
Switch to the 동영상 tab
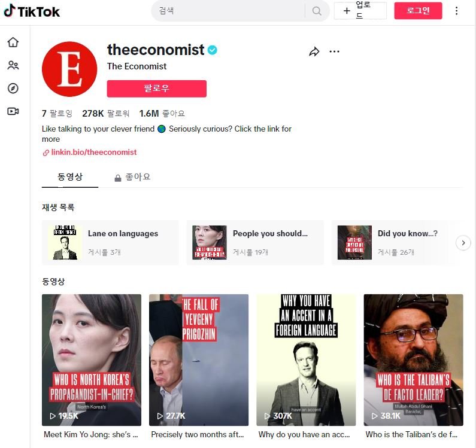click(70, 177)
